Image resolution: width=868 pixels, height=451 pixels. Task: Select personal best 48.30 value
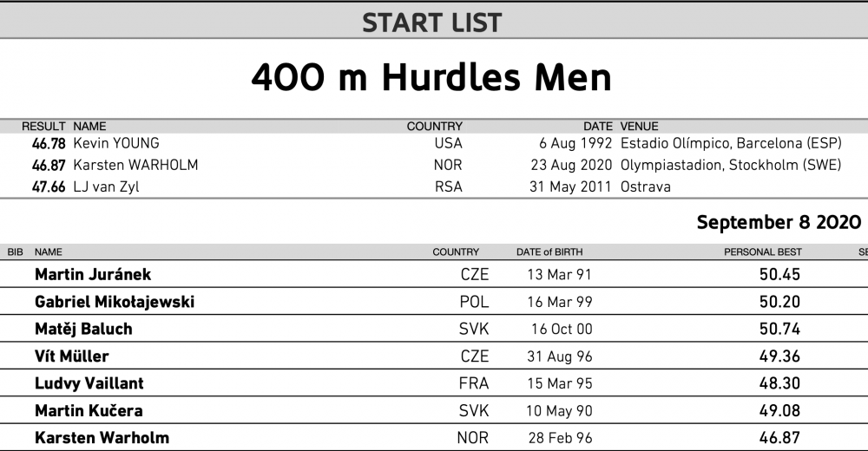779,383
